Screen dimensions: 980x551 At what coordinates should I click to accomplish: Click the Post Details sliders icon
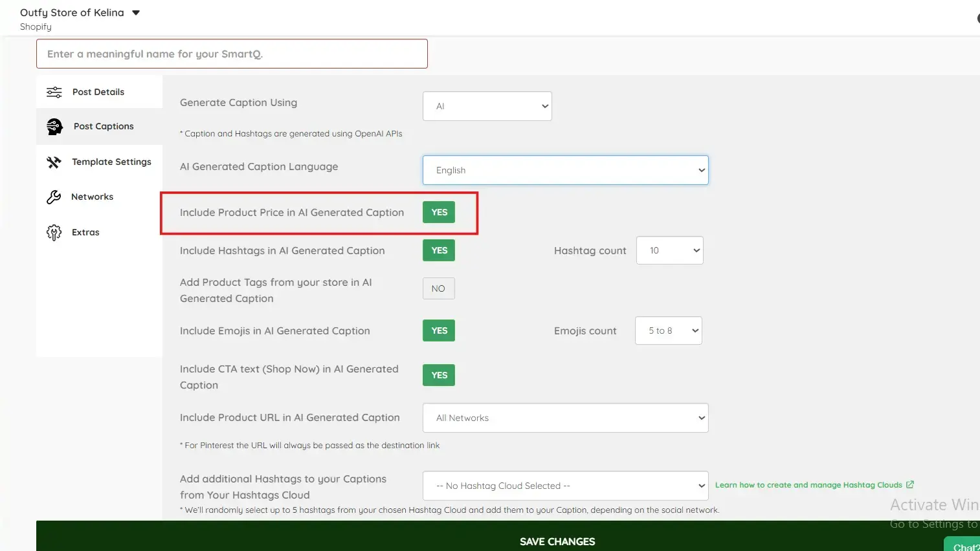click(x=54, y=92)
